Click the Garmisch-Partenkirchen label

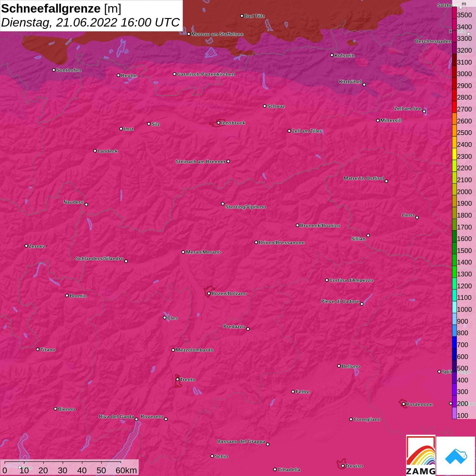(206, 74)
